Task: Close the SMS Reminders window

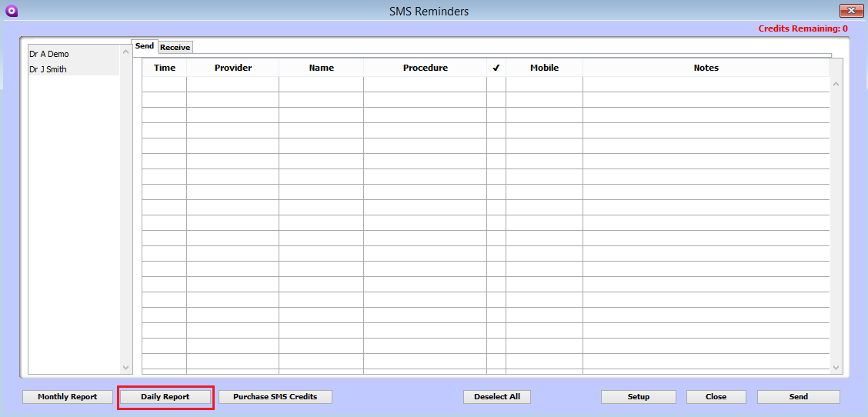Action: 850,11
